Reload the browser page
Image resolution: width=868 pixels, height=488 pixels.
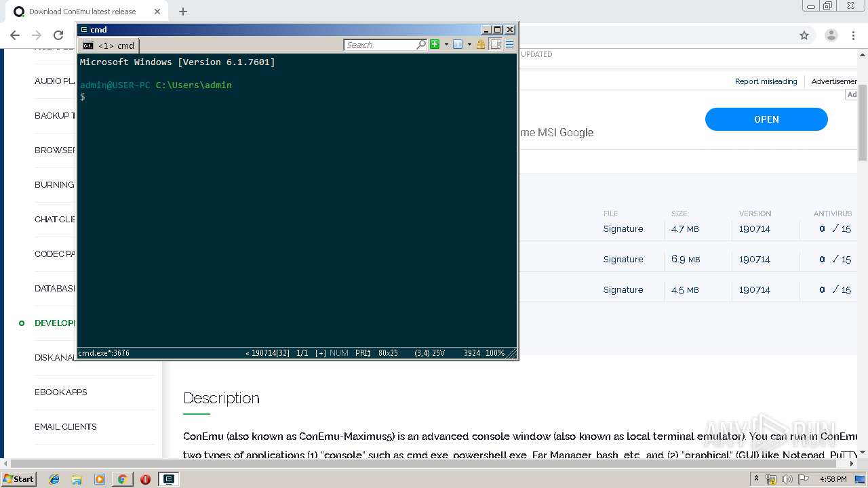click(58, 35)
